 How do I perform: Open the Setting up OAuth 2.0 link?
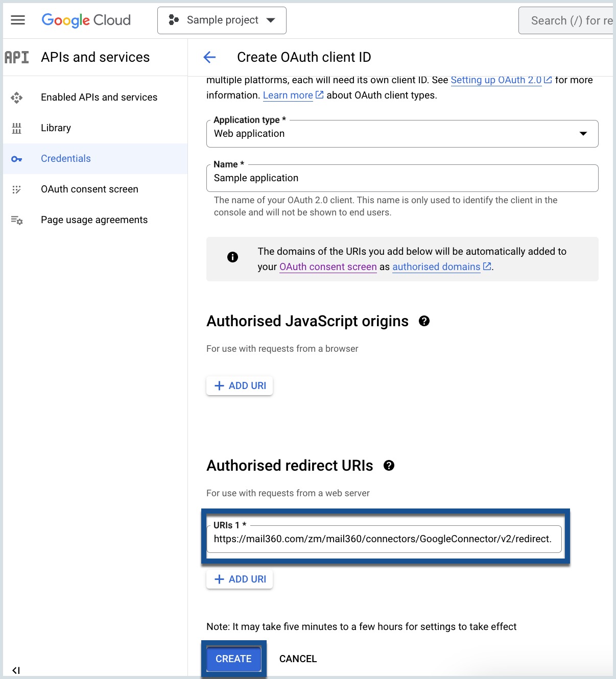495,80
